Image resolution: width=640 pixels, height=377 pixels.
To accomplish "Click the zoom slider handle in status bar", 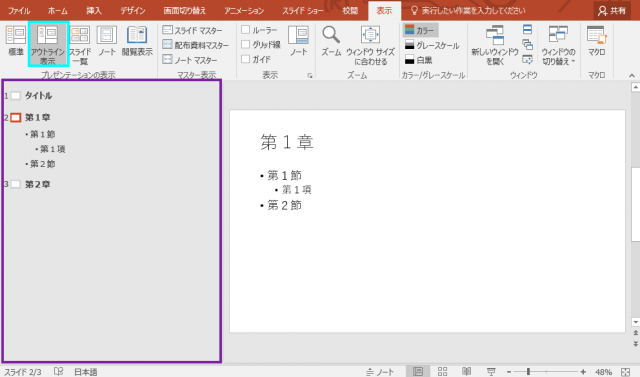I will (x=528, y=371).
